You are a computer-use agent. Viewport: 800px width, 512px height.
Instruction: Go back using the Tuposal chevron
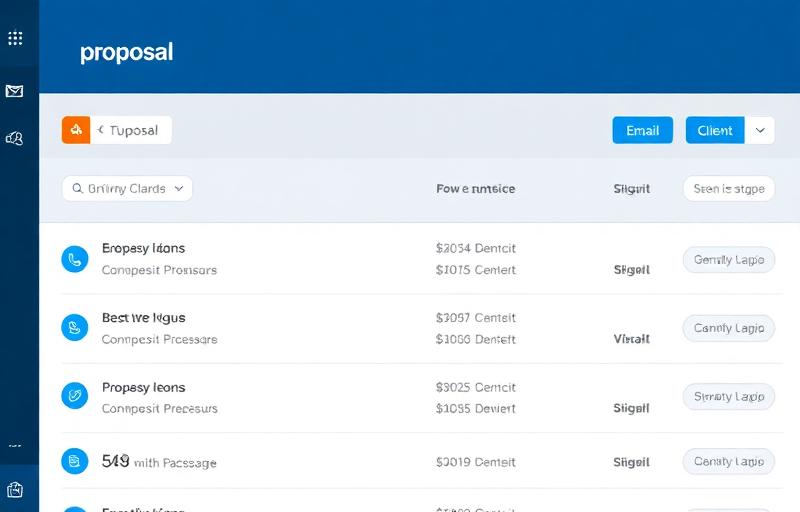click(101, 130)
